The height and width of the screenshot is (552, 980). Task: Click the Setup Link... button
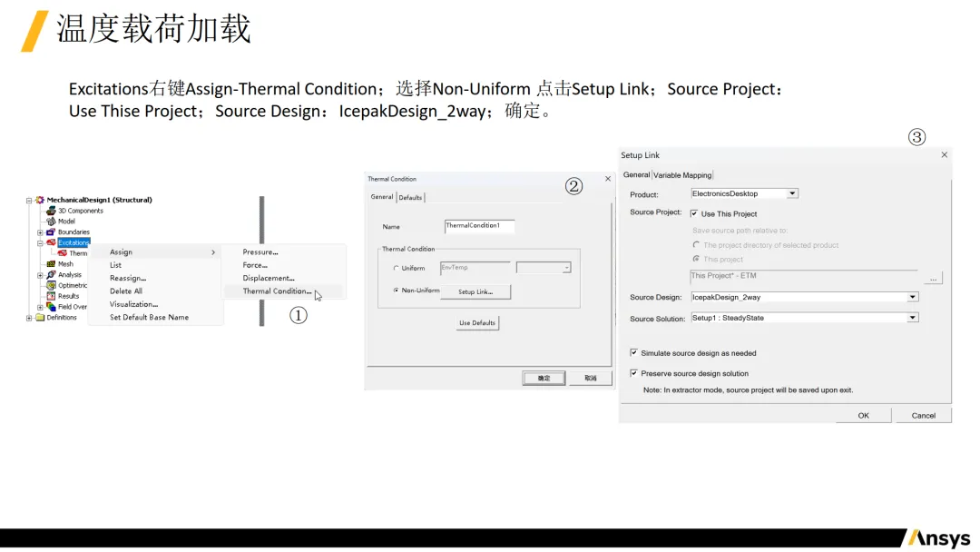(475, 292)
